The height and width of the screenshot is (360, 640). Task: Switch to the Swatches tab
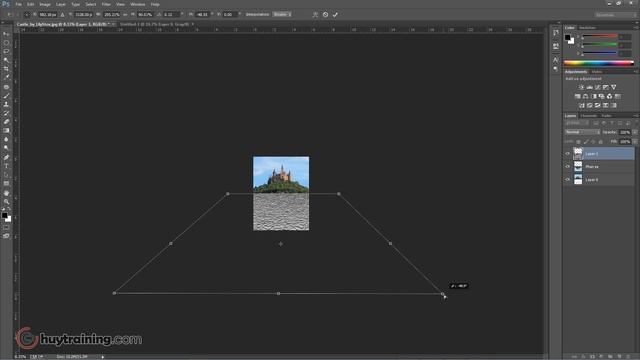coord(588,28)
